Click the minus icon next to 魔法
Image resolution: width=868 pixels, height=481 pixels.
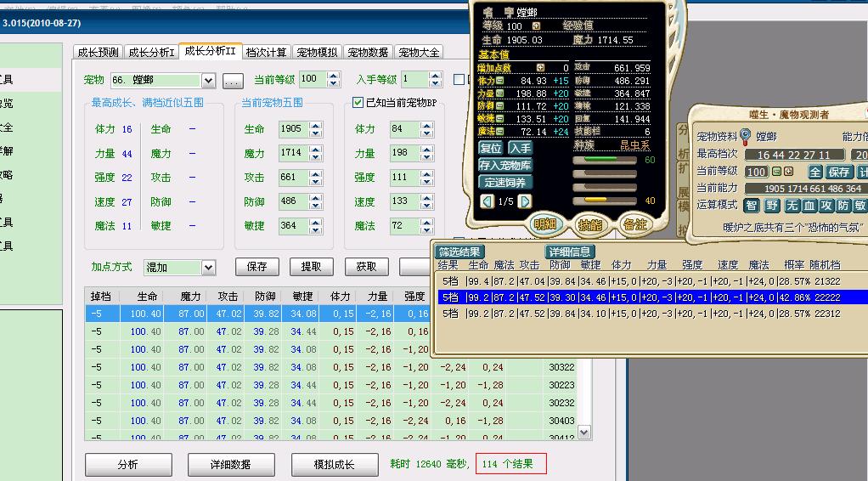(x=500, y=132)
